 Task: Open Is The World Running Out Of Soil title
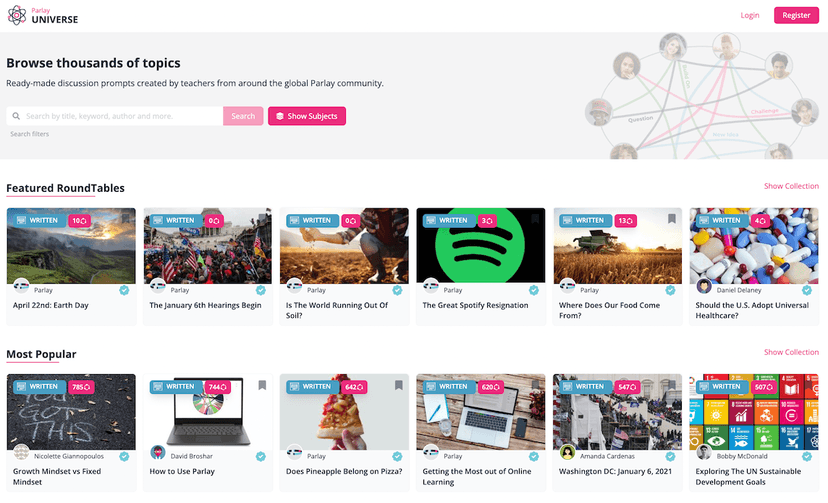tap(337, 310)
